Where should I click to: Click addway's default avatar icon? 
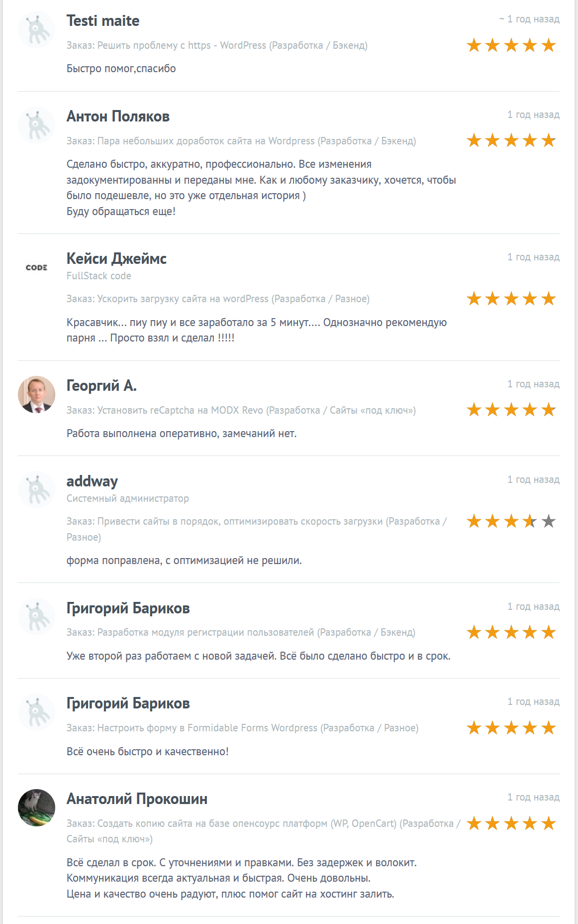pyautogui.click(x=36, y=490)
